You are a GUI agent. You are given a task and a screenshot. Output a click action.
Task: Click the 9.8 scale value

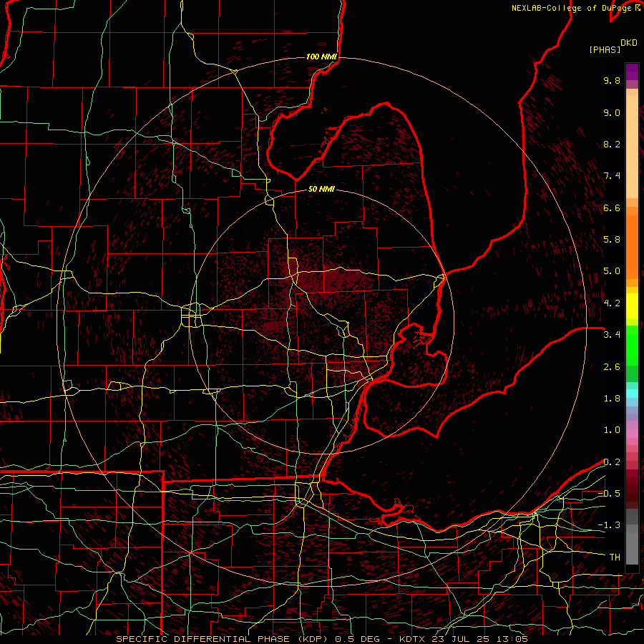612,80
